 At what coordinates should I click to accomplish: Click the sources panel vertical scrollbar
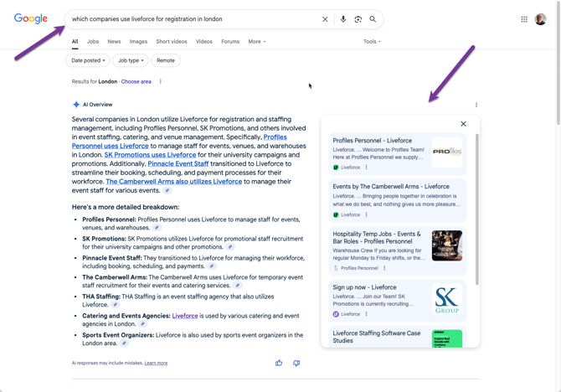click(477, 209)
